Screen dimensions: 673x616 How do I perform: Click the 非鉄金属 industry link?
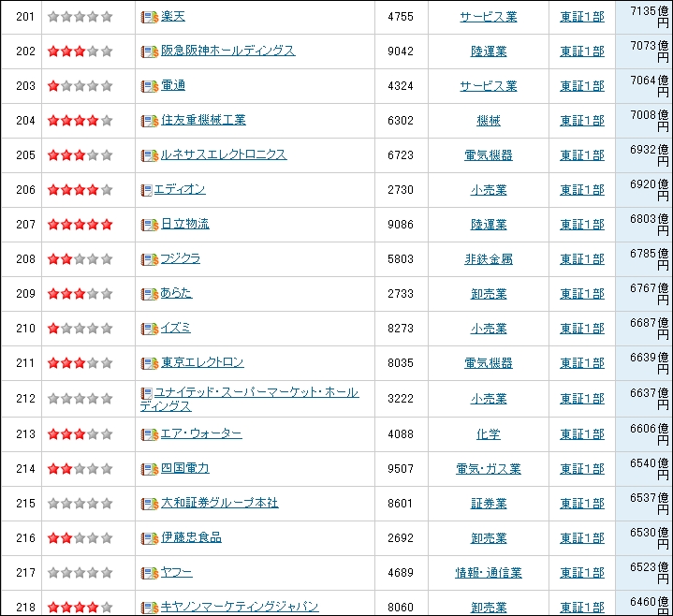click(x=489, y=259)
